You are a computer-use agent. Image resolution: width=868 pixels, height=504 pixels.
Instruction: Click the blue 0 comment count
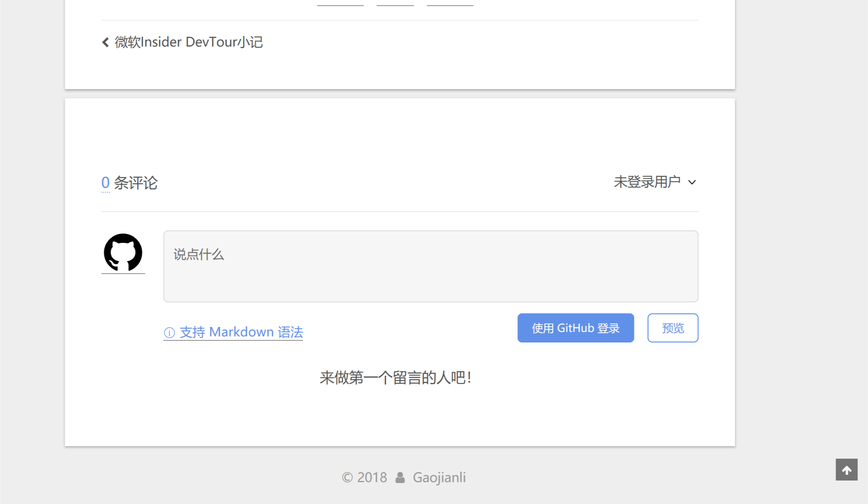click(x=105, y=183)
